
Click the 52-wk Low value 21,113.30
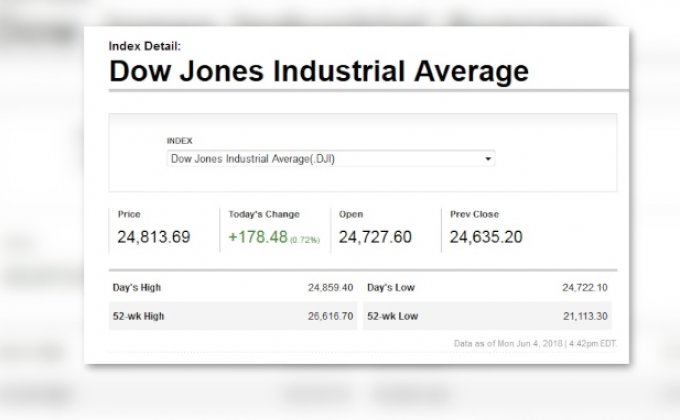586,315
